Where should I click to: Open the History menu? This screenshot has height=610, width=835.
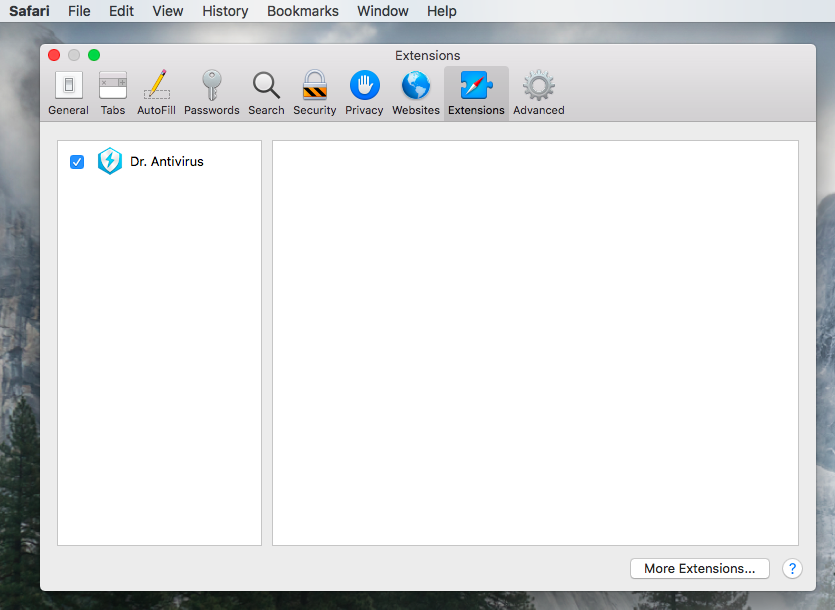[225, 11]
